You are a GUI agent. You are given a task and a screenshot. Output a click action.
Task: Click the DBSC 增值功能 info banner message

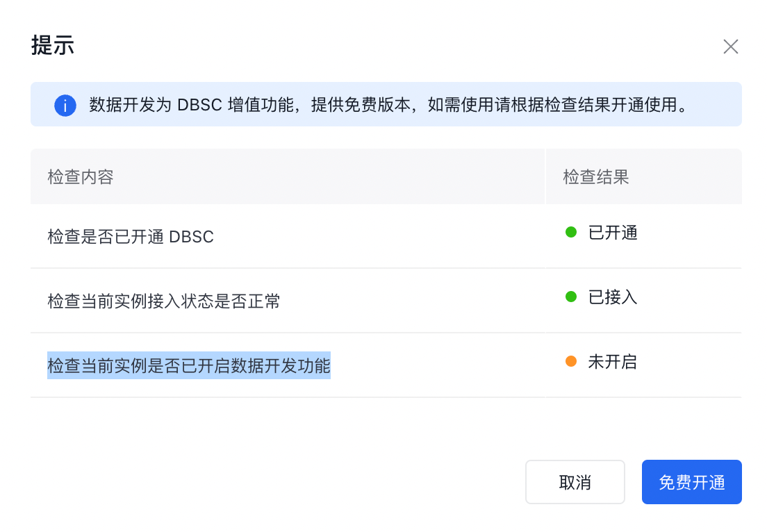click(389, 105)
